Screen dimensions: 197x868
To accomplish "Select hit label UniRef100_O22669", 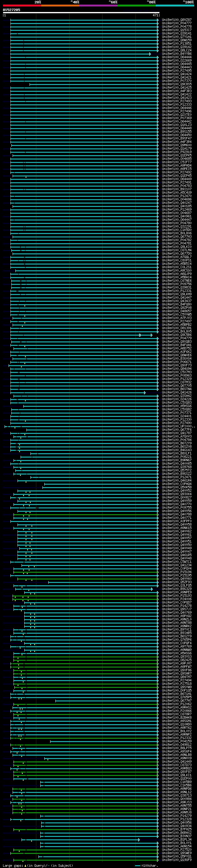I will (x=177, y=61).
